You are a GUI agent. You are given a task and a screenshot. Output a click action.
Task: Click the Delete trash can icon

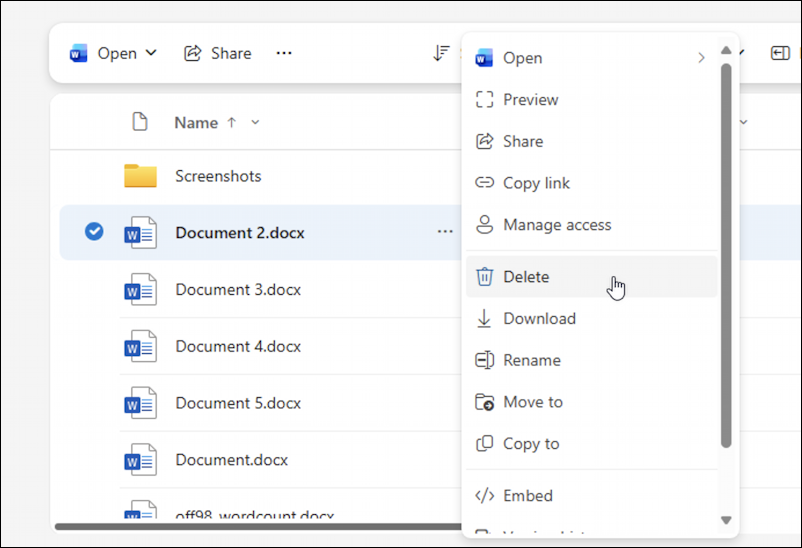point(485,277)
